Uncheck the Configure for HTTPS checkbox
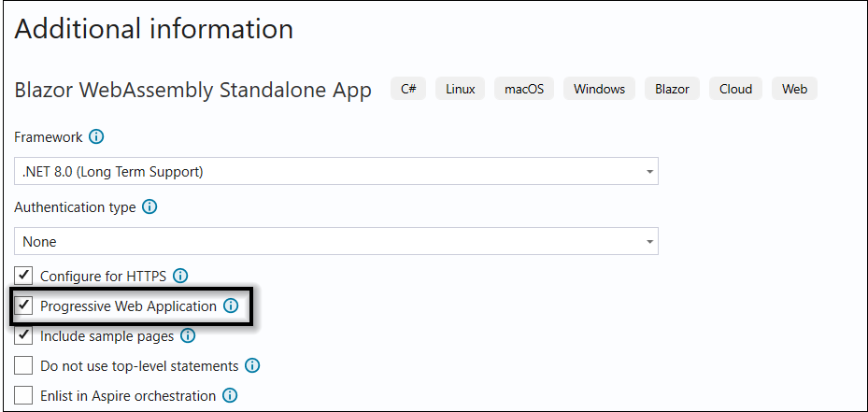This screenshot has height=412, width=868. (x=23, y=276)
